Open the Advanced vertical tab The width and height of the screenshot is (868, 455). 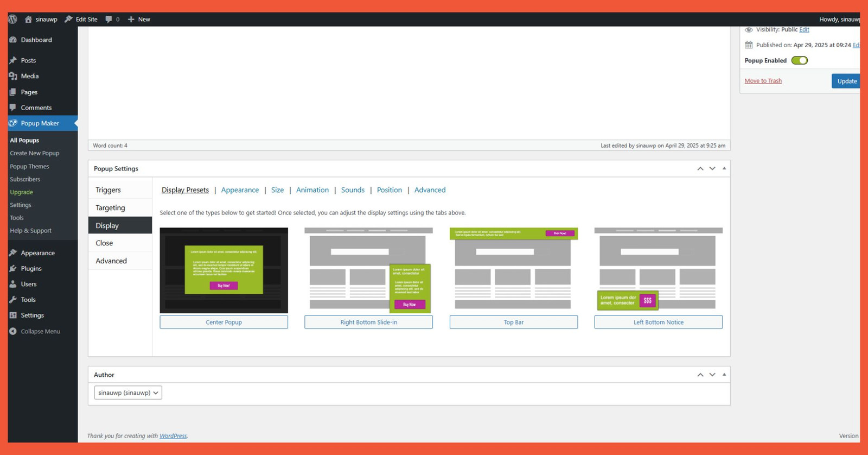tap(120, 261)
